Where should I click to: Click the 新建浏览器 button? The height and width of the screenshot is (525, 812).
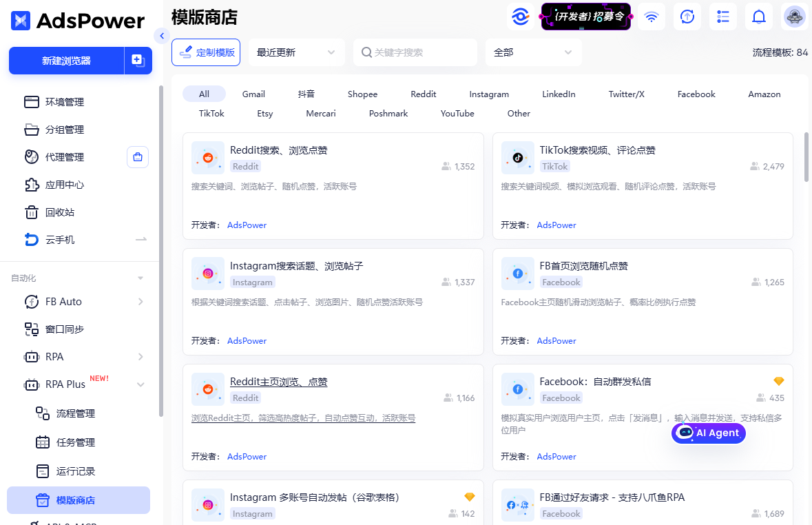click(x=66, y=61)
